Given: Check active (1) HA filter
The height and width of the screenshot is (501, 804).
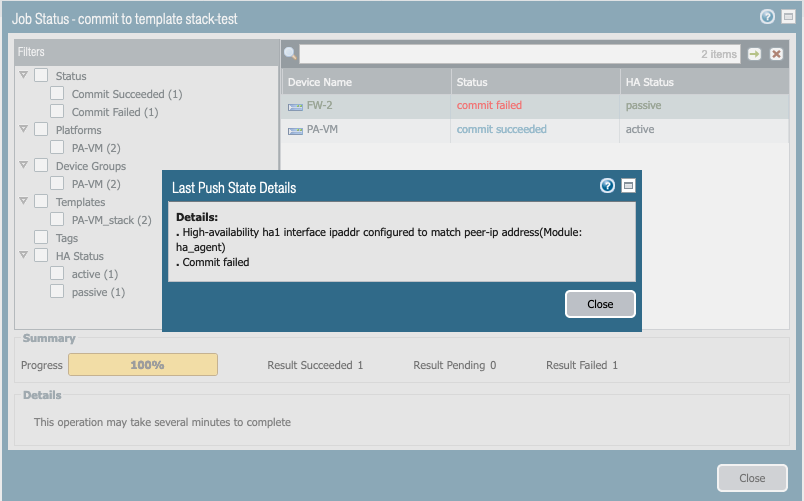Looking at the screenshot, I should tap(57, 273).
